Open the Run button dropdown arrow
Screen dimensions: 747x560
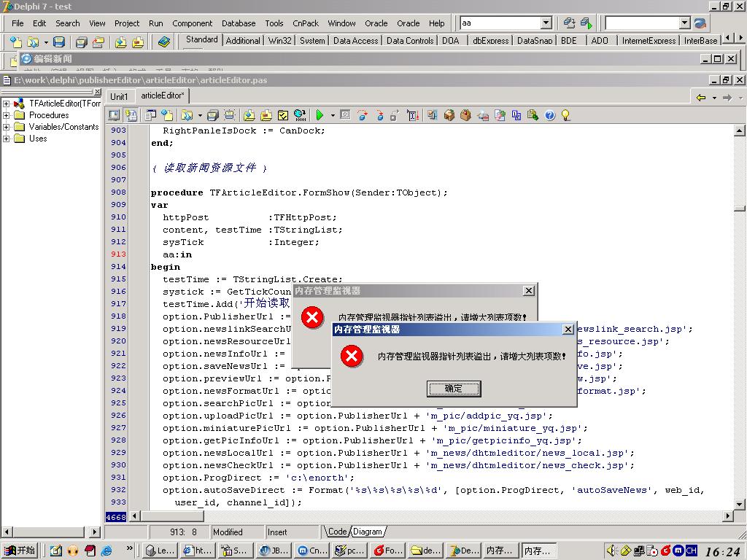[x=333, y=115]
